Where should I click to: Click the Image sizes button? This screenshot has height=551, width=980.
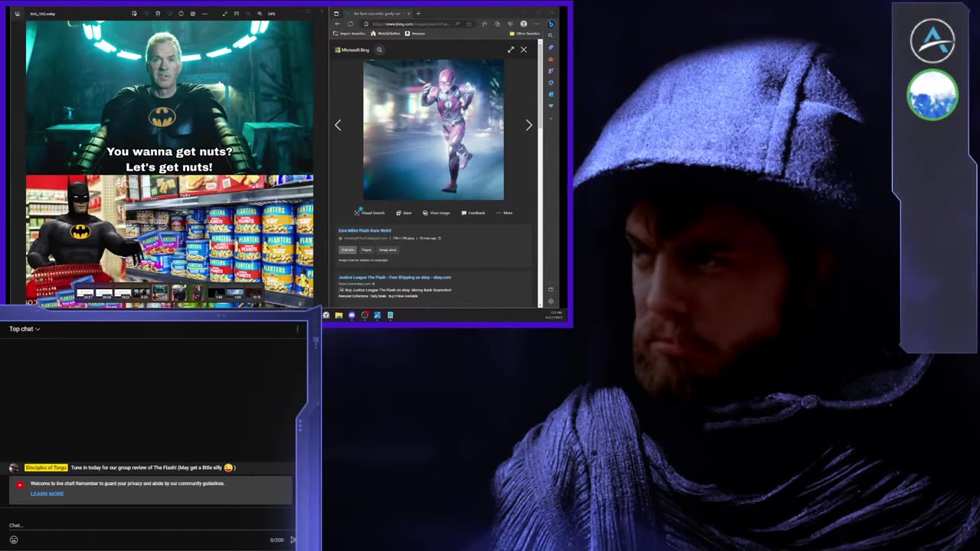(387, 249)
